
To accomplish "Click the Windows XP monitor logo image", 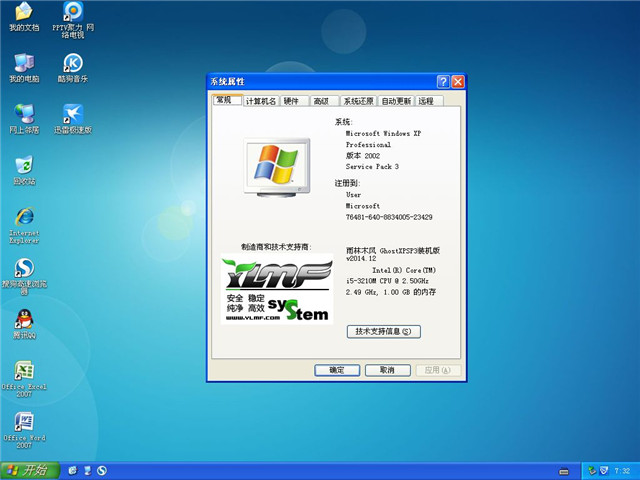I will [277, 167].
